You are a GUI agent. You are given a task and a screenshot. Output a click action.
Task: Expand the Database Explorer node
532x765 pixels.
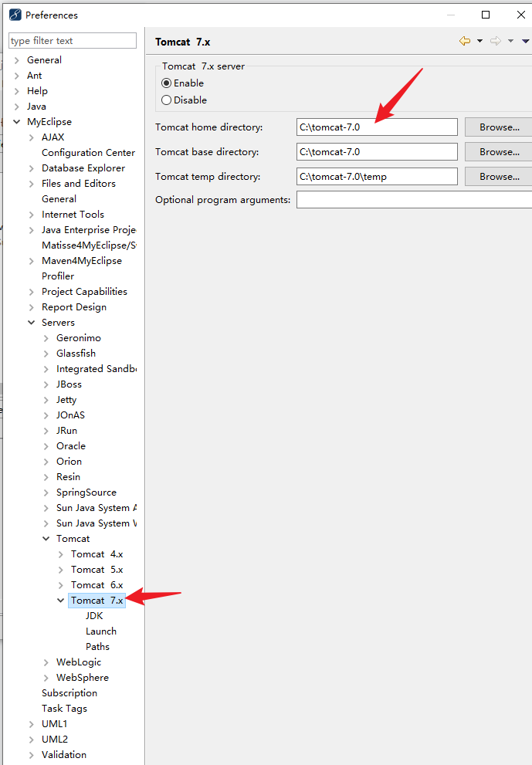(31, 168)
